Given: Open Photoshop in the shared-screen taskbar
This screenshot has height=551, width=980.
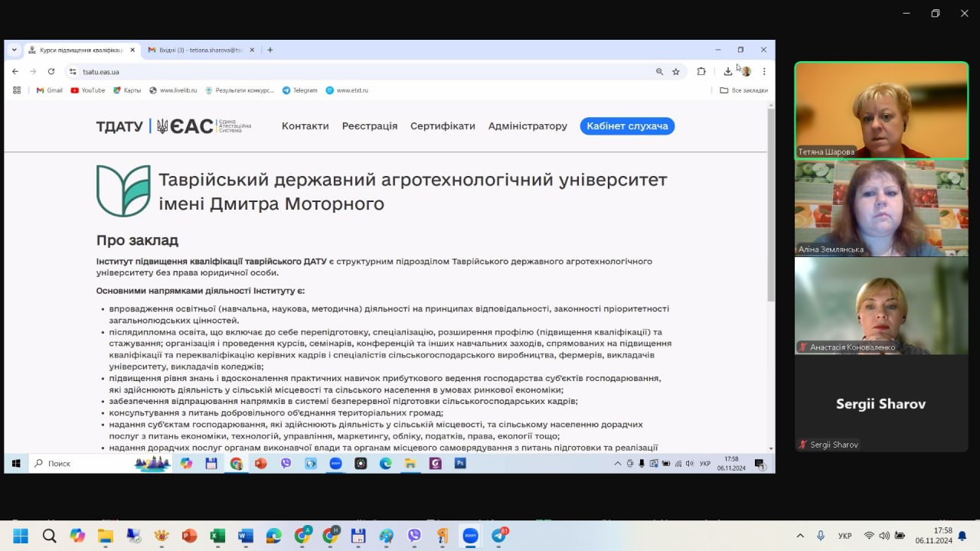Looking at the screenshot, I should pyautogui.click(x=460, y=463).
